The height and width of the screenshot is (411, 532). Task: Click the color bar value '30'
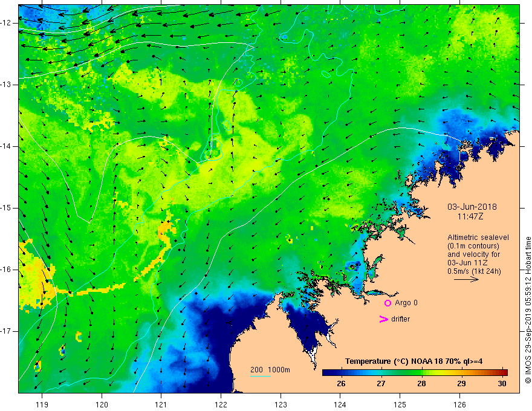pos(502,384)
